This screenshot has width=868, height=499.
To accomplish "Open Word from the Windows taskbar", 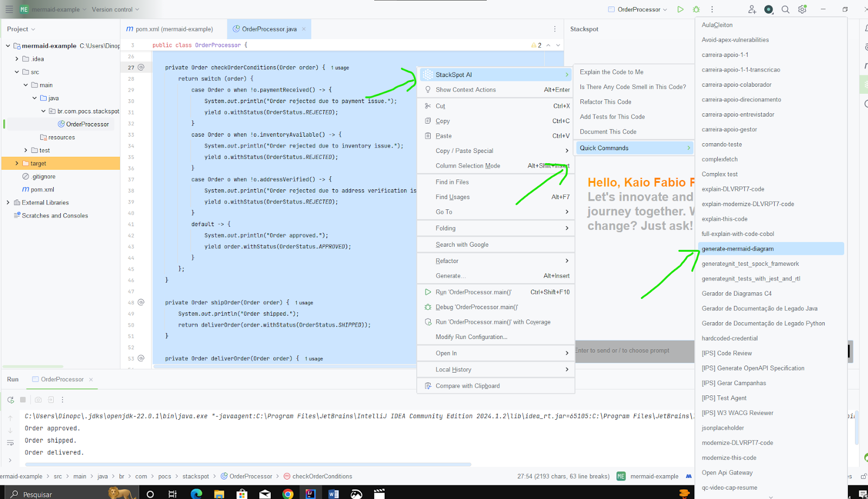I will tap(333, 493).
